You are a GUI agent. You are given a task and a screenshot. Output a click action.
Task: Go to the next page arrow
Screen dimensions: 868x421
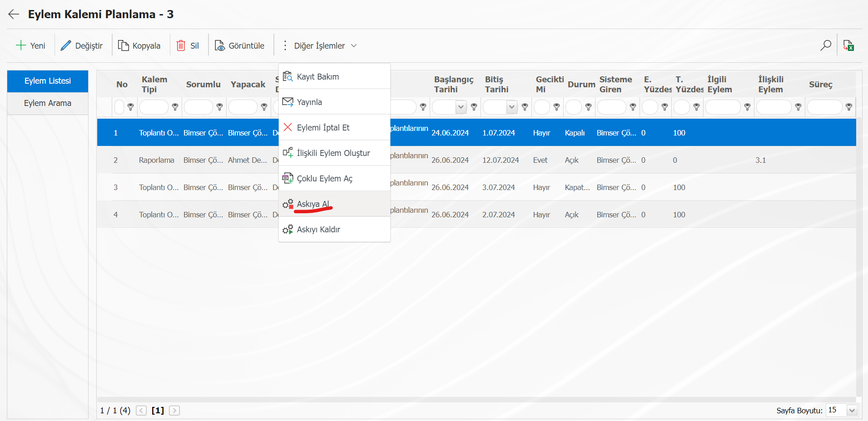(x=174, y=411)
